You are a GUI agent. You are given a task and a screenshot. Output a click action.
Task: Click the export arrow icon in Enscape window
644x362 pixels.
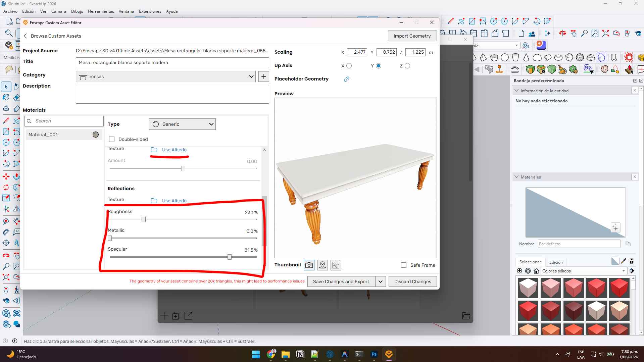(189, 316)
